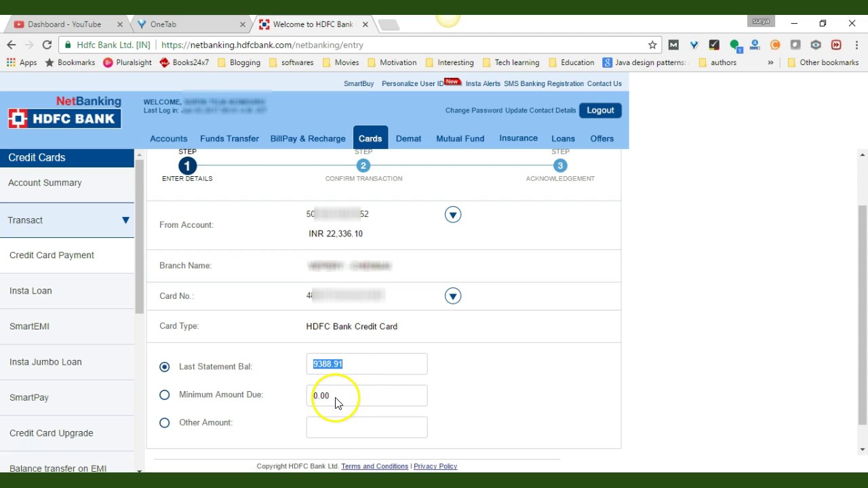Open the Loans menu tab
The height and width of the screenshot is (488, 868).
coord(563,138)
